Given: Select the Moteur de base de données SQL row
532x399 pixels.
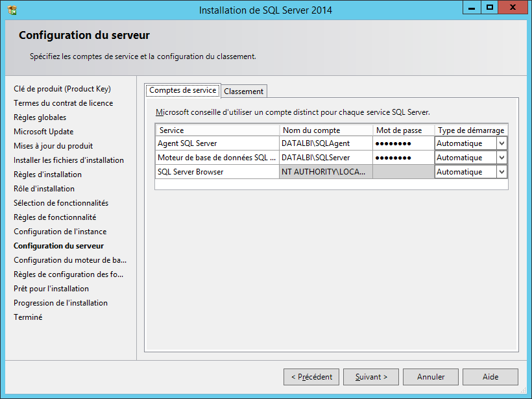Looking at the screenshot, I should coord(217,158).
